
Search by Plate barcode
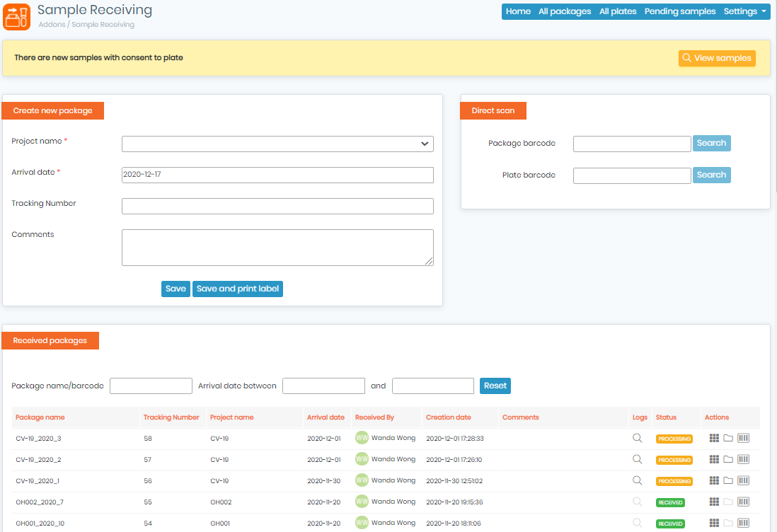(x=712, y=175)
